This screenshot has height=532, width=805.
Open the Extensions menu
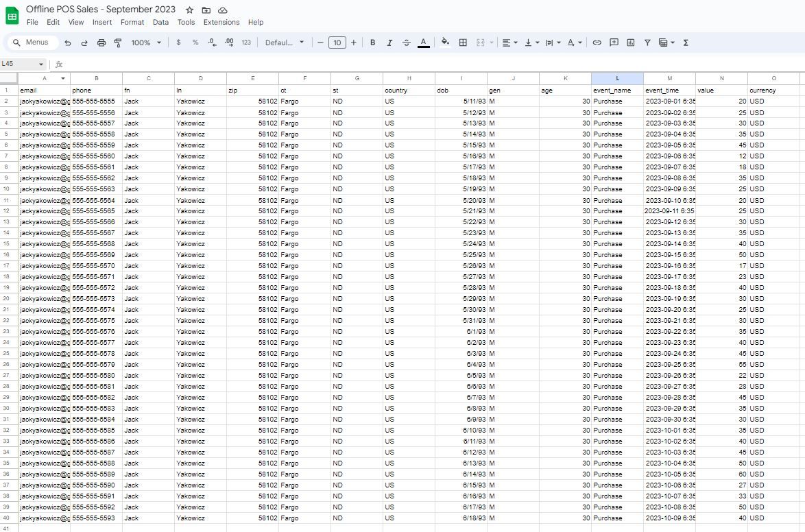point(221,22)
